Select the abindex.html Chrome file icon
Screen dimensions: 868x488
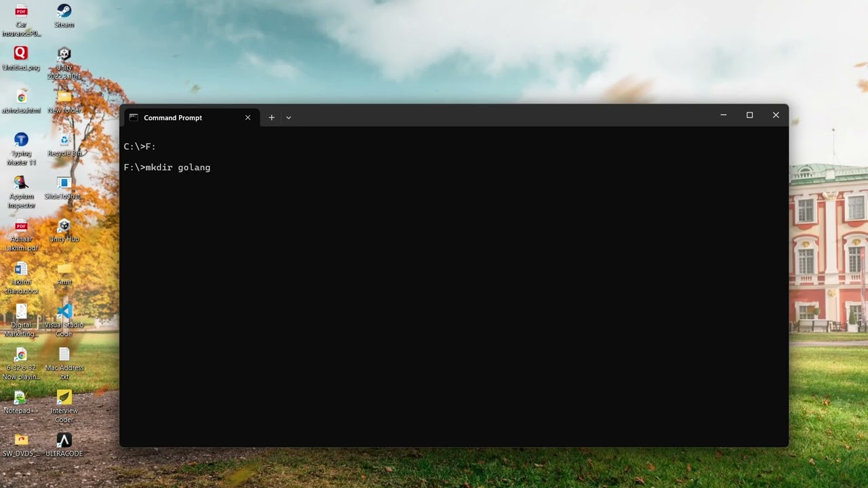pyautogui.click(x=21, y=97)
